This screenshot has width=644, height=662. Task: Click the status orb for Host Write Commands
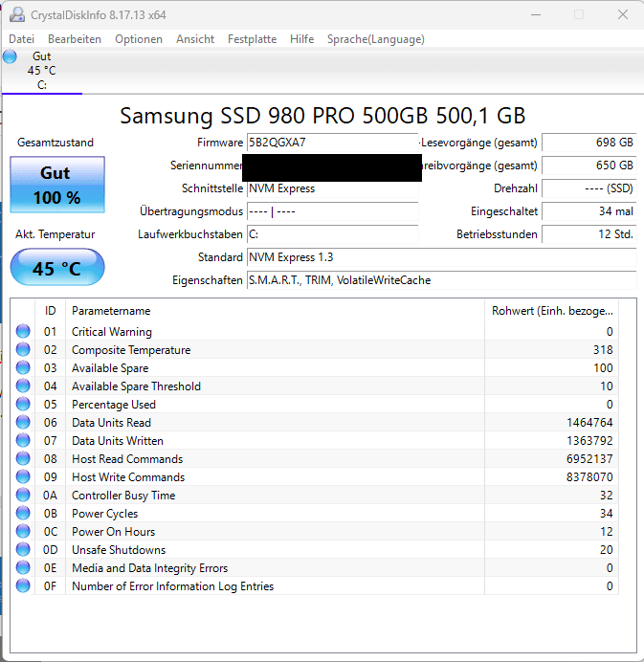(x=23, y=476)
